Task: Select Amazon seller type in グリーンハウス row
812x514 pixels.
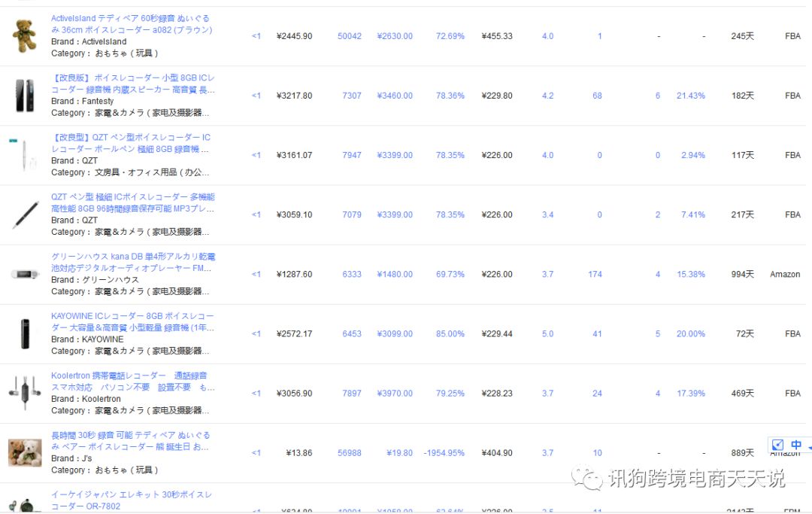Action: coord(784,275)
